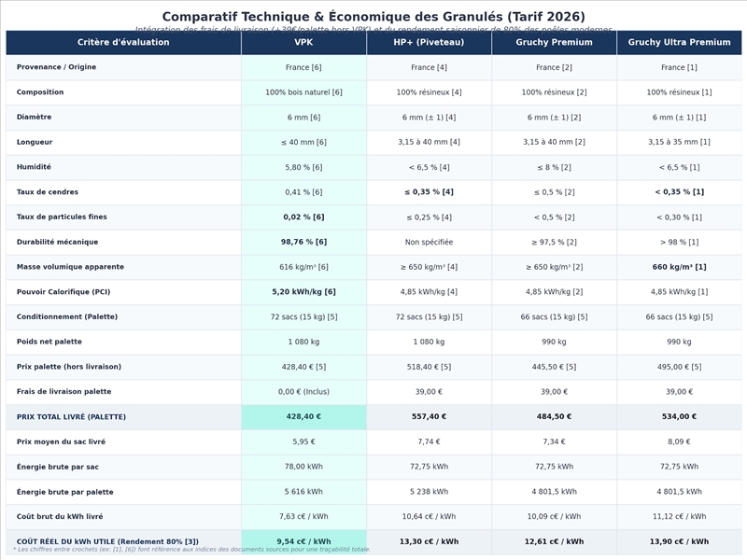Select the "HP+ (Piveteau)" column header

coord(429,42)
